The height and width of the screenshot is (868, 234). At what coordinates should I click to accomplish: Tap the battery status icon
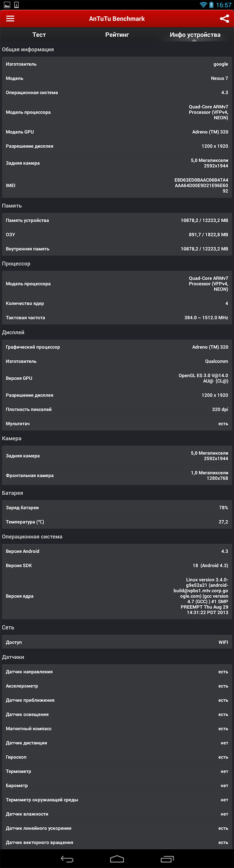coord(211,5)
